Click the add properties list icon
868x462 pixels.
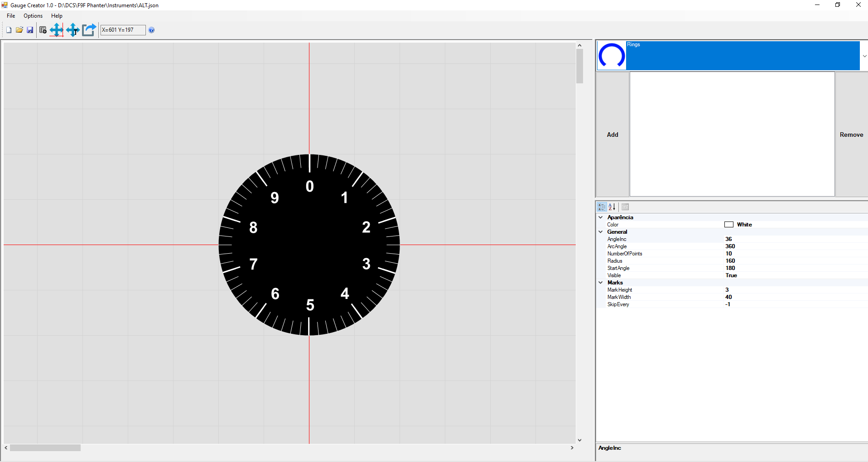[43, 30]
